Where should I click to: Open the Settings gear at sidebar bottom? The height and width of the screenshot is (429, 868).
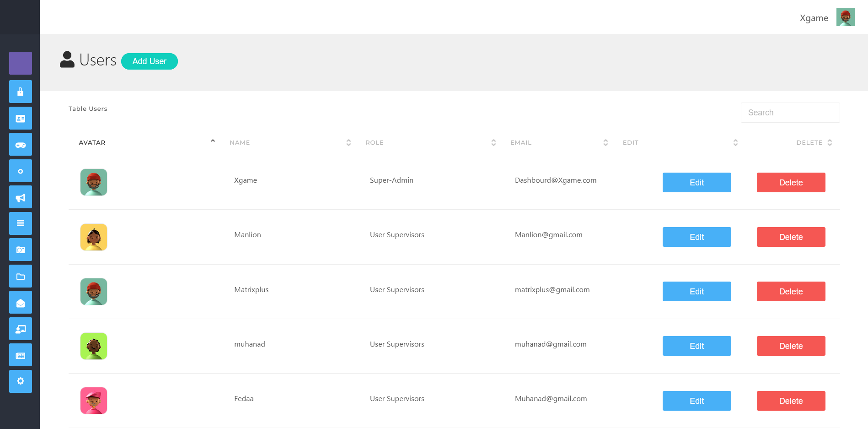(x=20, y=381)
